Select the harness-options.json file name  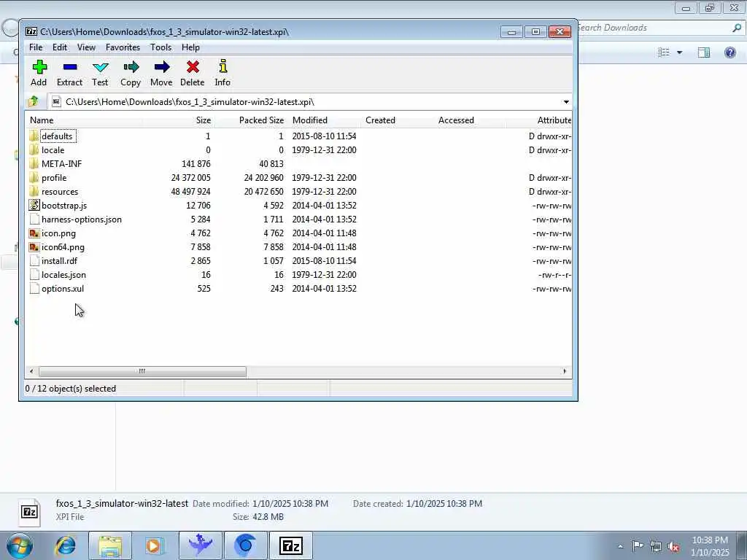click(x=82, y=219)
